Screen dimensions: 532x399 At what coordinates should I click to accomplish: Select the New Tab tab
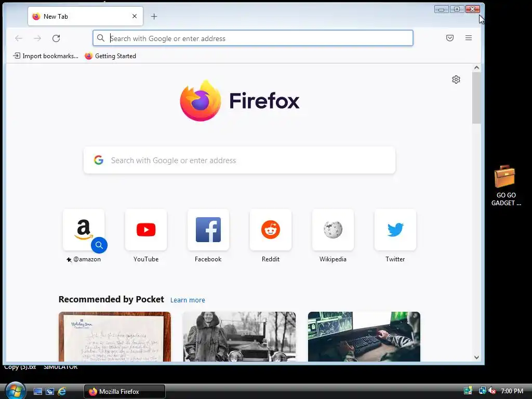tap(85, 16)
